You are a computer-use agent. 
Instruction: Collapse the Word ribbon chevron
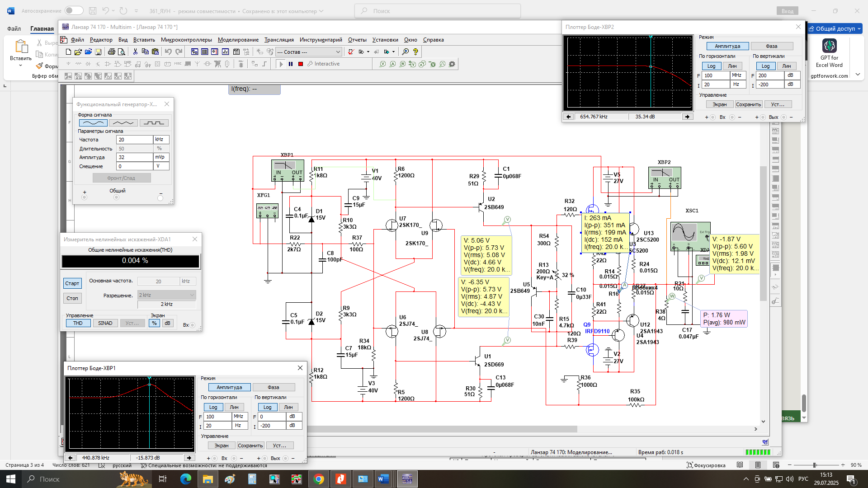(858, 75)
